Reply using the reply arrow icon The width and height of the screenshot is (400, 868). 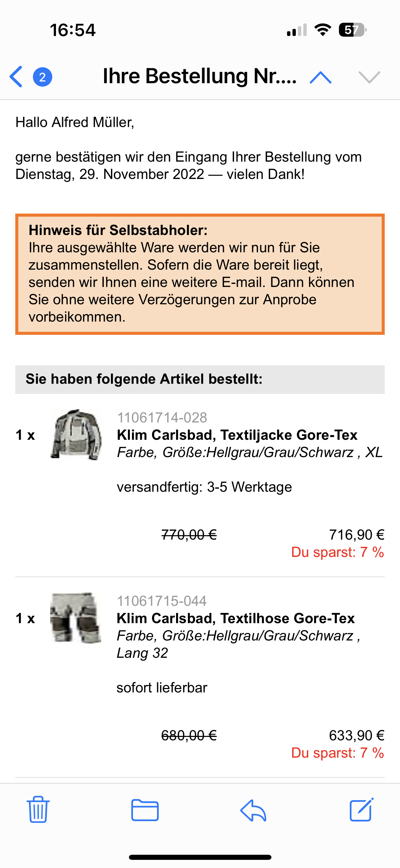[x=253, y=810]
